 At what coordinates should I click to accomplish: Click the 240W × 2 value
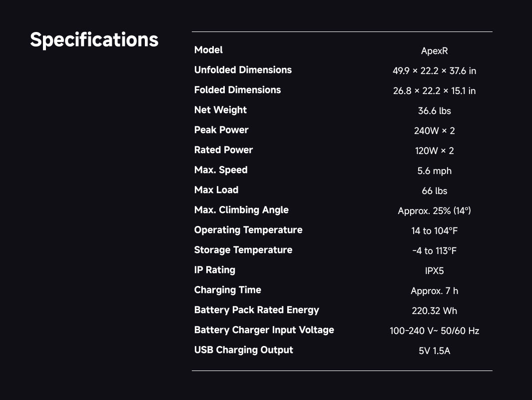[434, 131]
